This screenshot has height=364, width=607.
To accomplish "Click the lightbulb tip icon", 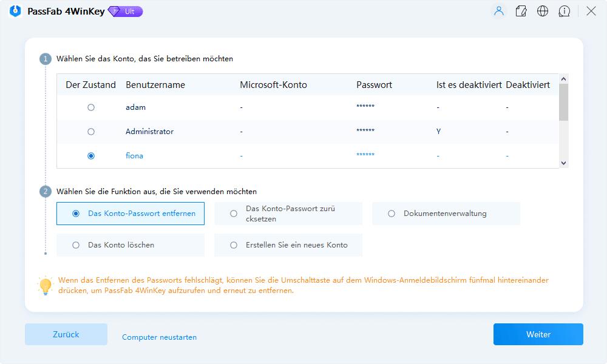I will (45, 285).
